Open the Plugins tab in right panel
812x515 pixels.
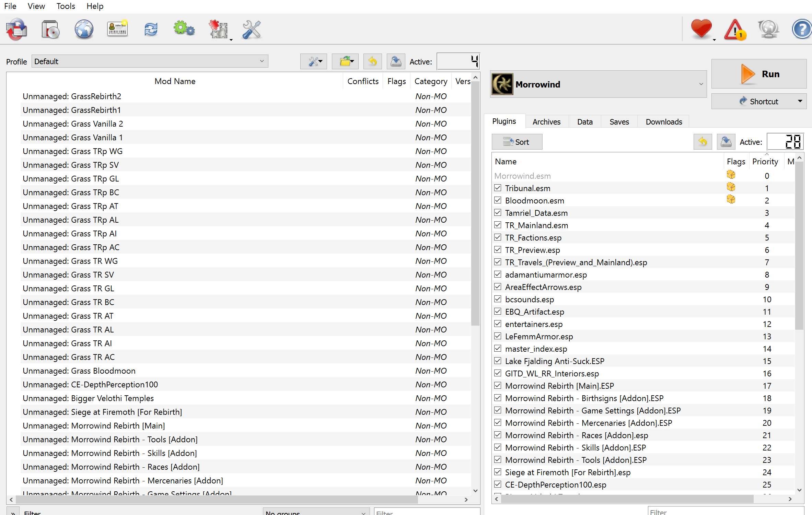coord(504,121)
